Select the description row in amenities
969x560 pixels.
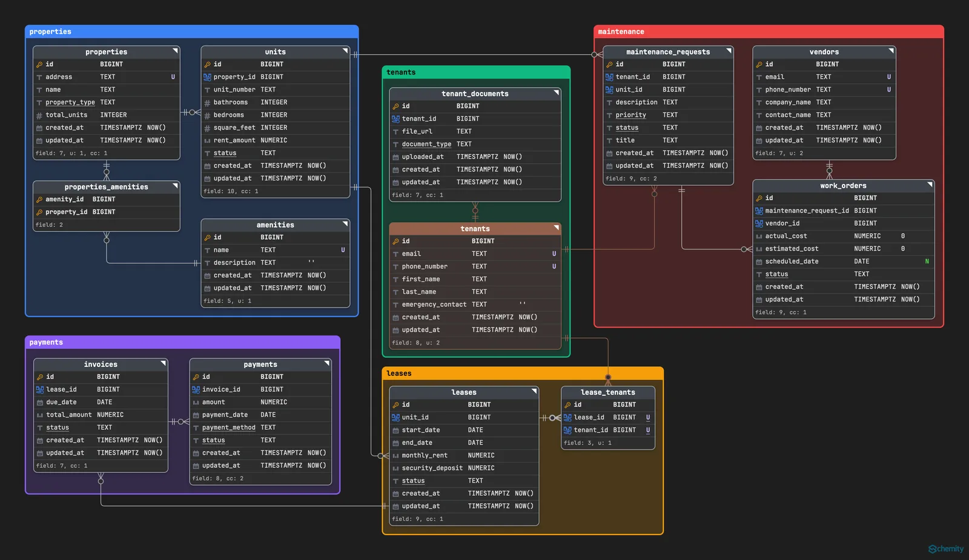[x=276, y=263]
